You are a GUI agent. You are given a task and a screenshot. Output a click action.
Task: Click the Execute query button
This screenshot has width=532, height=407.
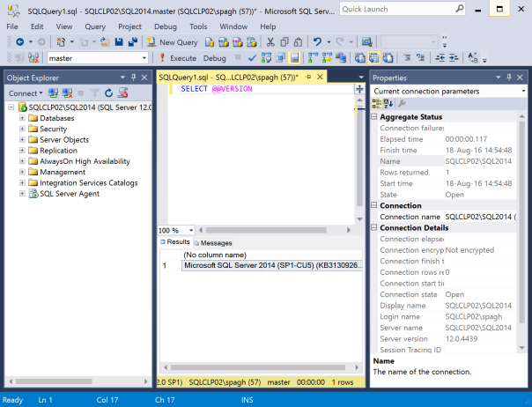[178, 58]
